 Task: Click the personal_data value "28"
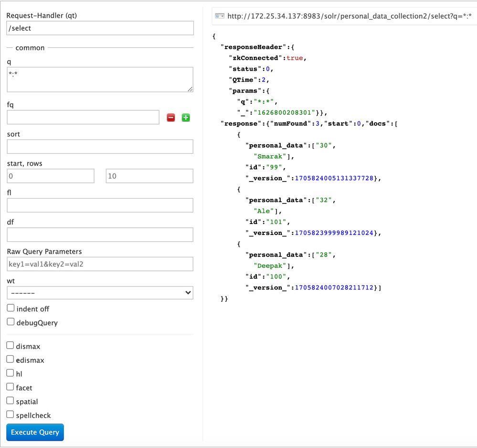pyautogui.click(x=324, y=255)
